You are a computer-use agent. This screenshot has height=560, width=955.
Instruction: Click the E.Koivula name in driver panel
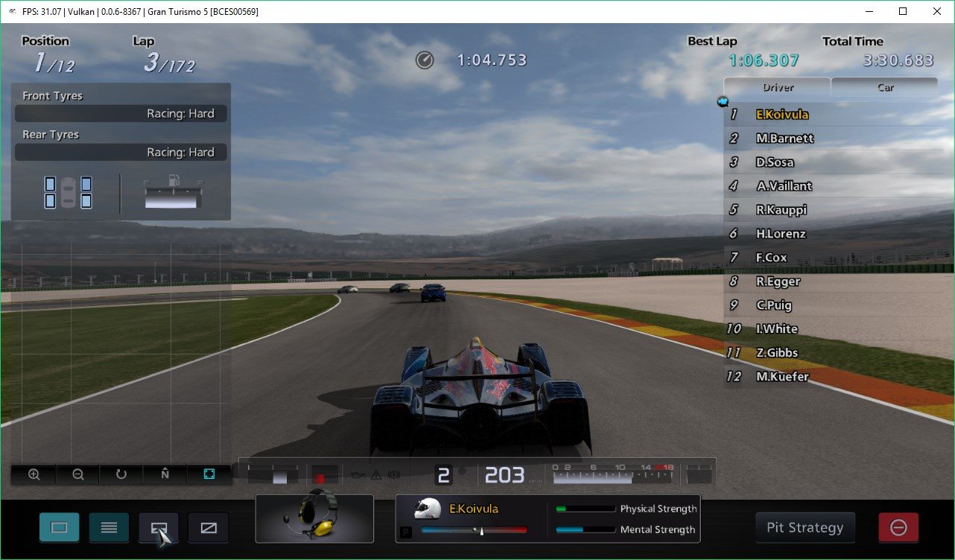pos(474,509)
